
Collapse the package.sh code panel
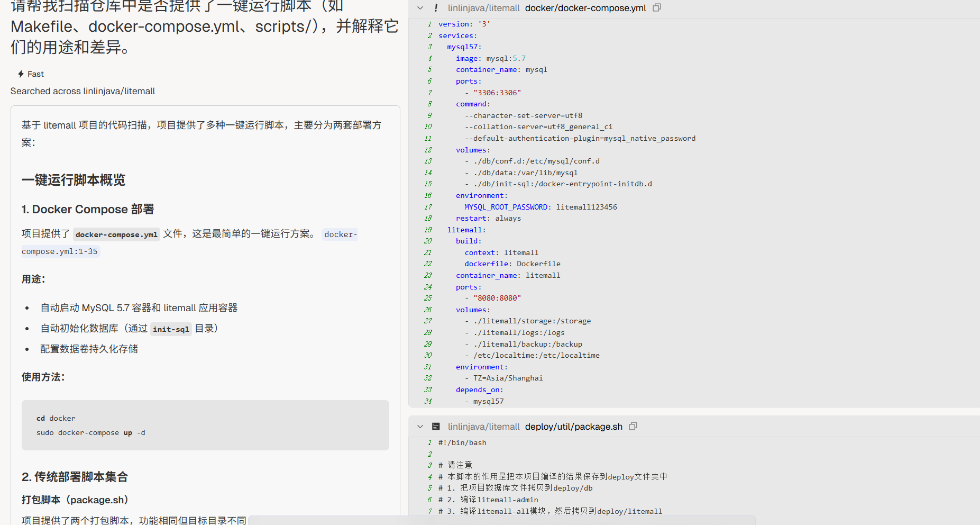tap(420, 427)
